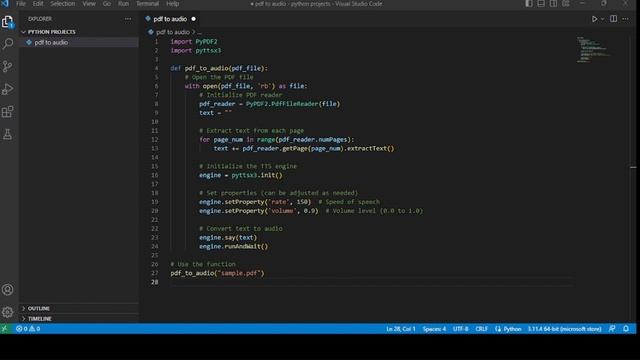Click 'engine = pyttsx3.init()' on line 16
This screenshot has height=360, width=640.
coord(240,175)
